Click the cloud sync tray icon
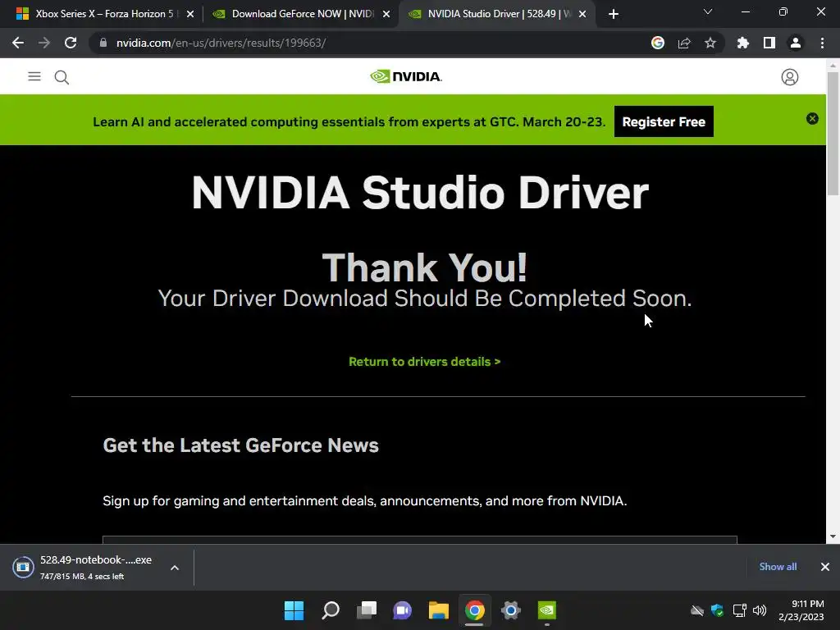840x630 pixels. [x=697, y=610]
